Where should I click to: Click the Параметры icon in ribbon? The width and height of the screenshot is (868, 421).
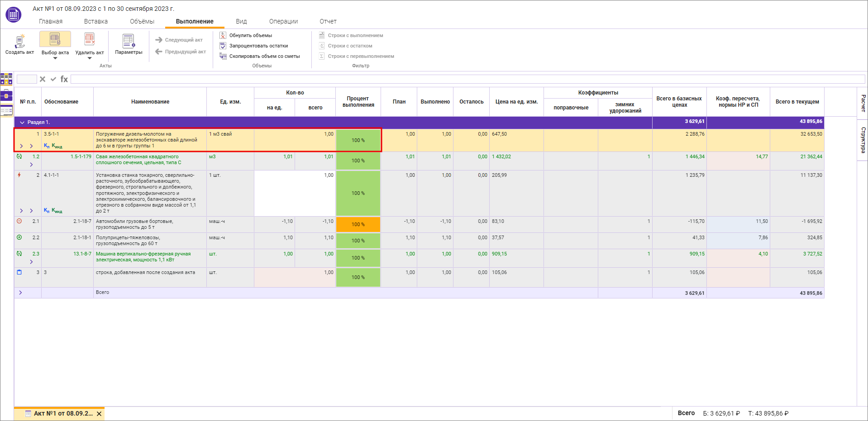pos(129,42)
